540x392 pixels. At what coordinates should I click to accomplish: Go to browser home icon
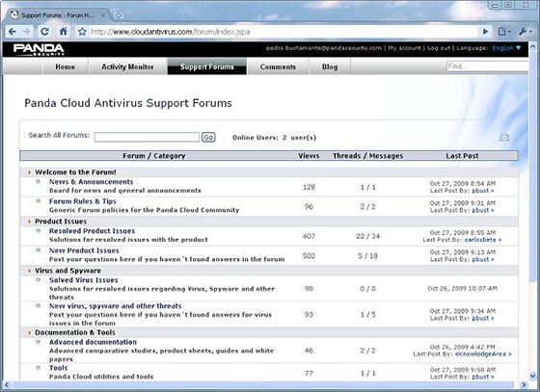64,32
